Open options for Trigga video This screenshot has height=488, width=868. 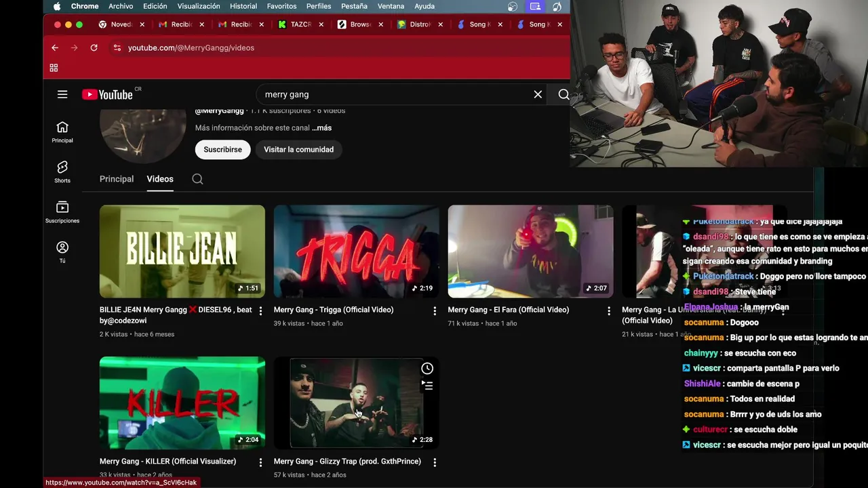(x=435, y=311)
